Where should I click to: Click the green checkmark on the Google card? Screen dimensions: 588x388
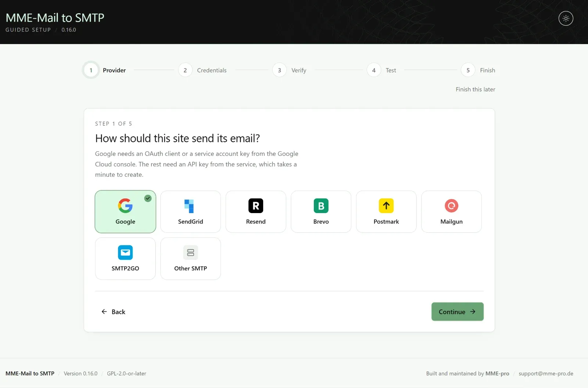click(x=148, y=198)
